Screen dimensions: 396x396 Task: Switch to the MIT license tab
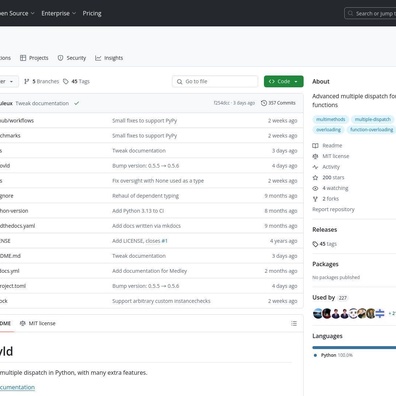pos(38,323)
